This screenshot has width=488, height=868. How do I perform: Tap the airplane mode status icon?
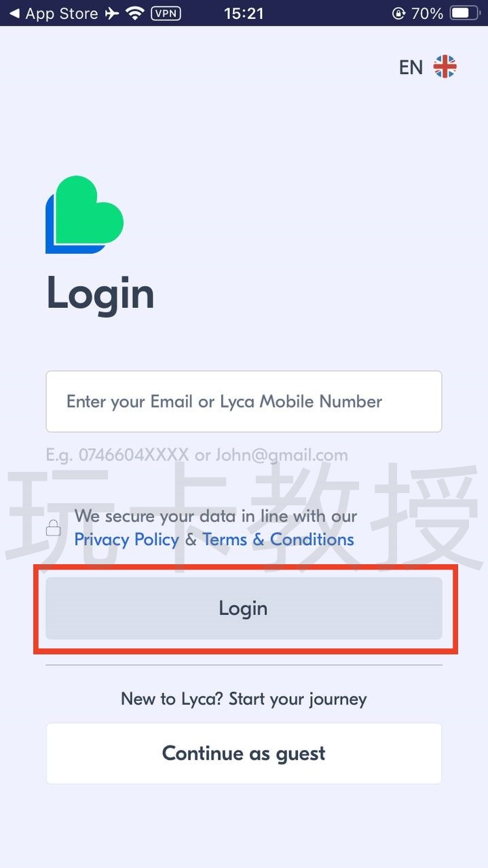point(112,13)
